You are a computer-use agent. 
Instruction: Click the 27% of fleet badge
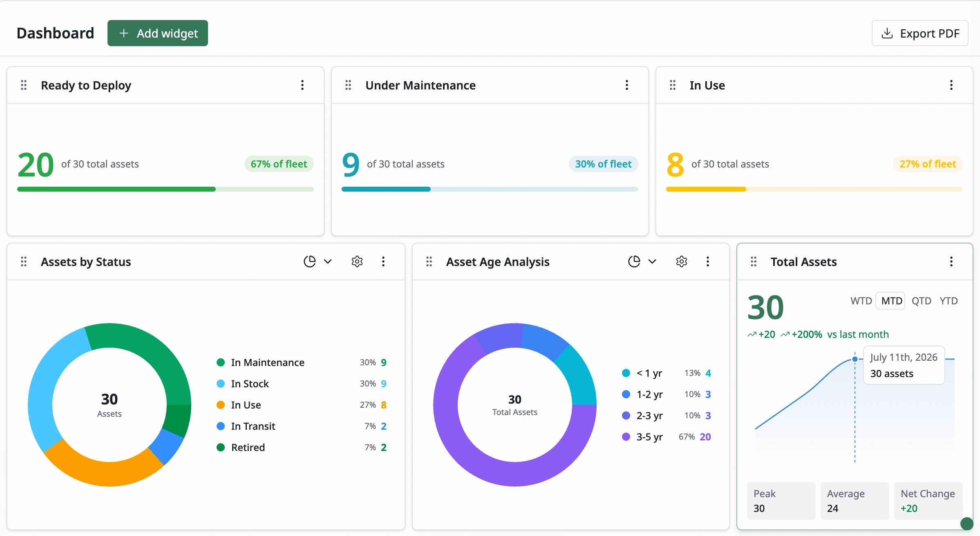(928, 164)
